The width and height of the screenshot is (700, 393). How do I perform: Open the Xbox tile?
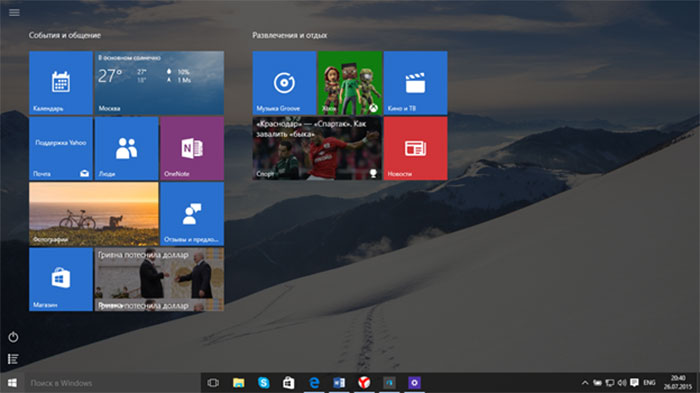[x=350, y=83]
